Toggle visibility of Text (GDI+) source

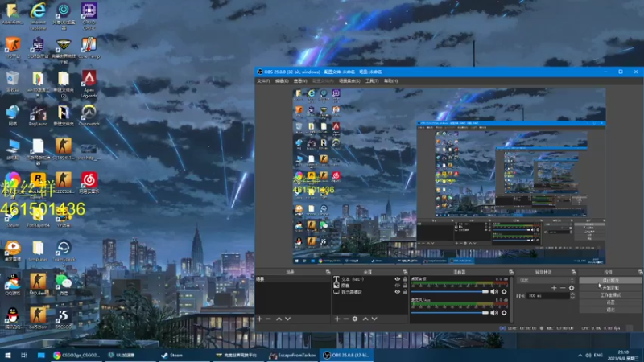pos(397,279)
